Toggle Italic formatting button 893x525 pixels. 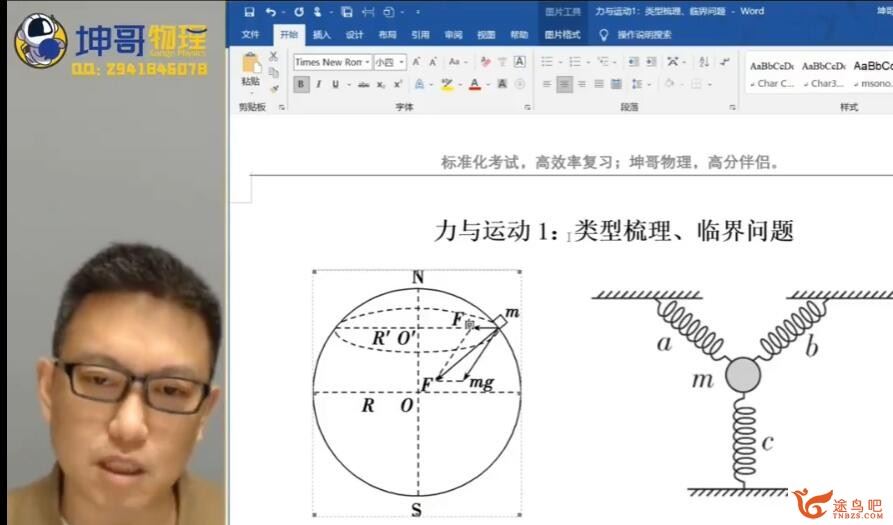pyautogui.click(x=318, y=84)
